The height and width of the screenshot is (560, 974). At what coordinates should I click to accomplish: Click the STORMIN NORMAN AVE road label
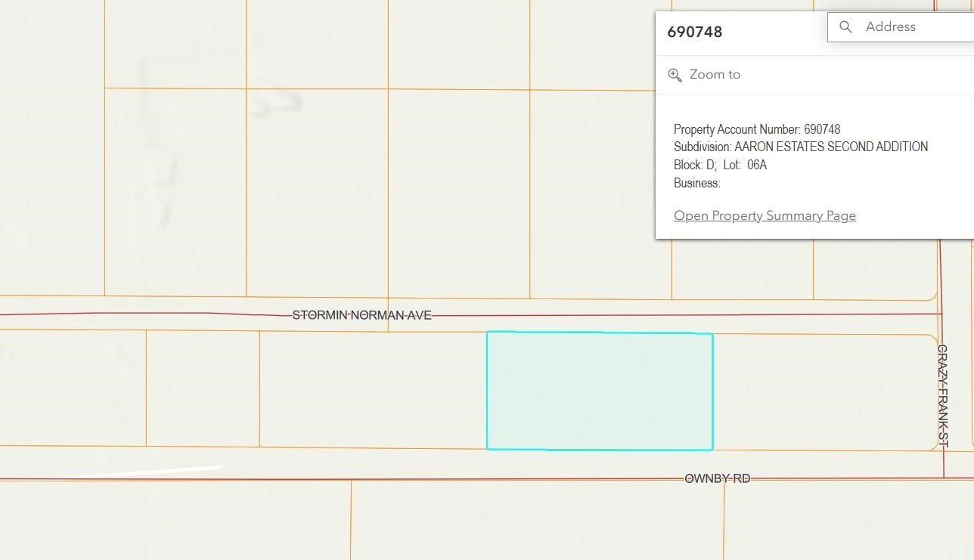361,315
